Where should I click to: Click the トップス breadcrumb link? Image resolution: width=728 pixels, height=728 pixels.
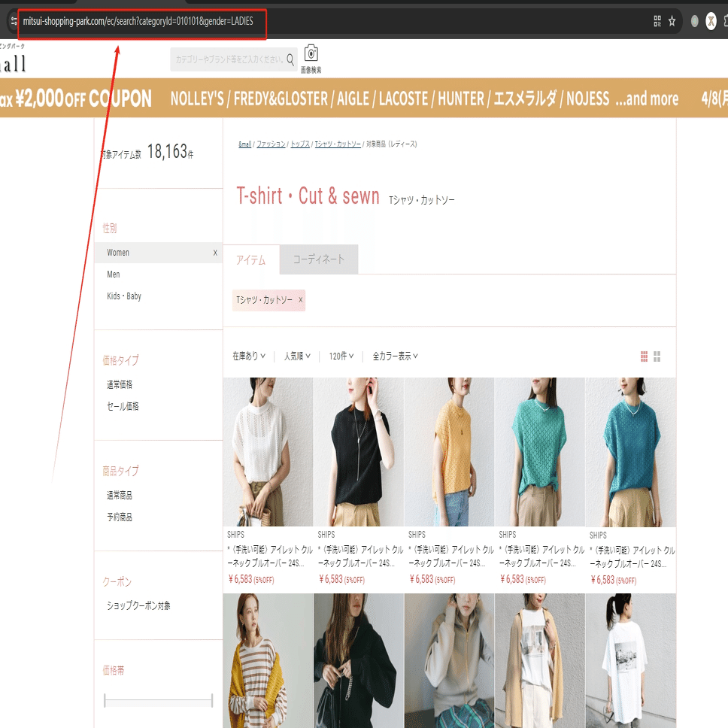click(x=300, y=144)
